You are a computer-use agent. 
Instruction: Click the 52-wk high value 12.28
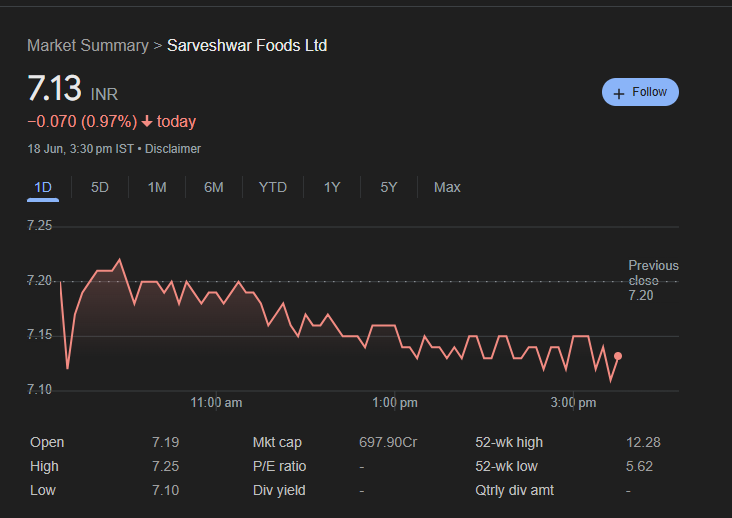click(643, 442)
